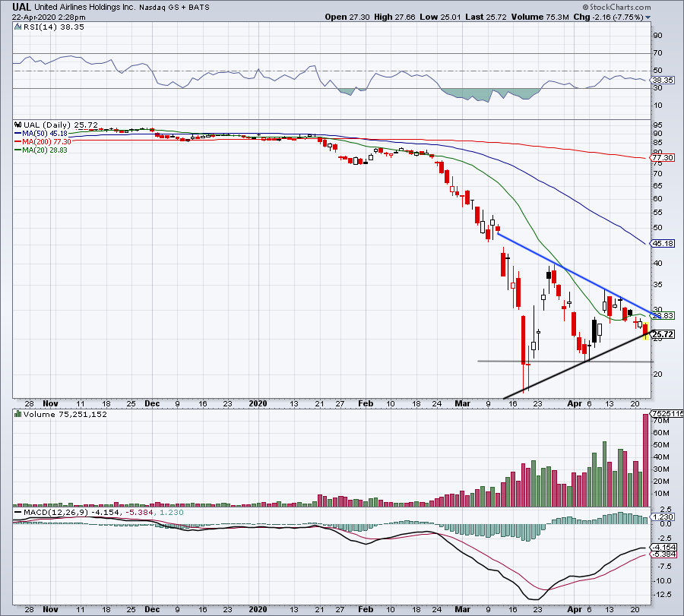Click the Low 25.01 value
The height and width of the screenshot is (616, 684).
coord(440,17)
